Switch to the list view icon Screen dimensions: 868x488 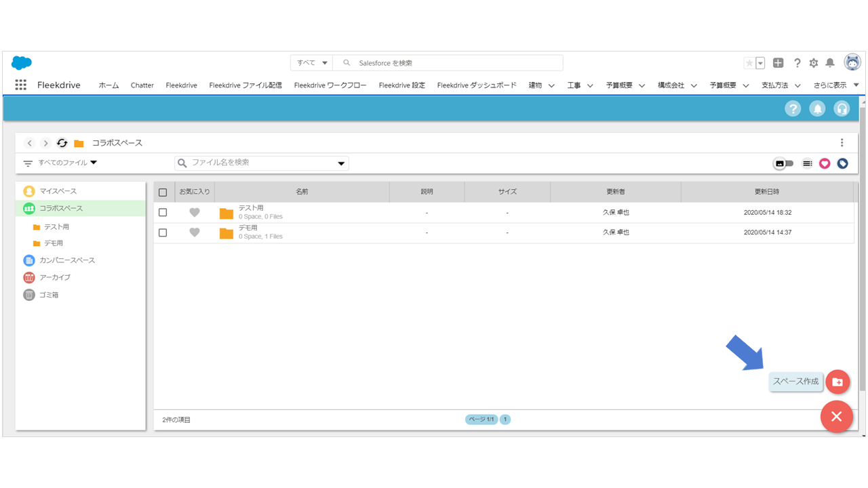click(x=807, y=163)
